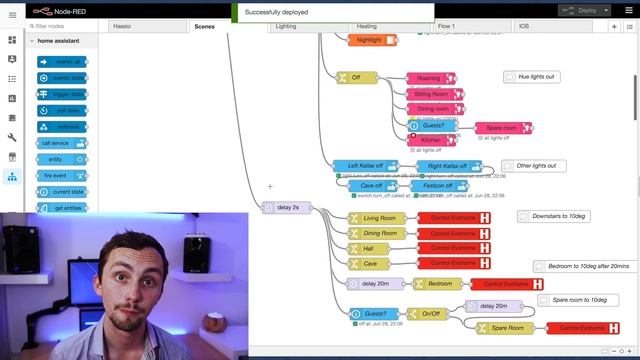Open the Deploy options dropdown arrow
The image size is (640, 360).
[x=606, y=11]
